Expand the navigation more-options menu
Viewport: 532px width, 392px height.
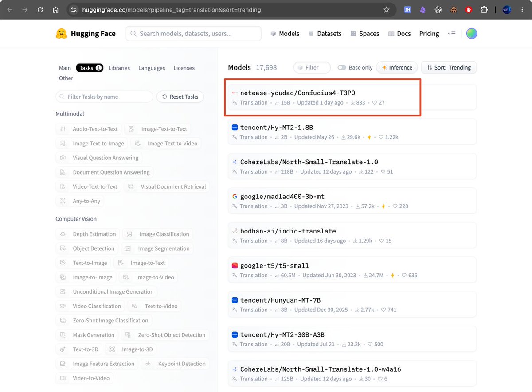452,34
